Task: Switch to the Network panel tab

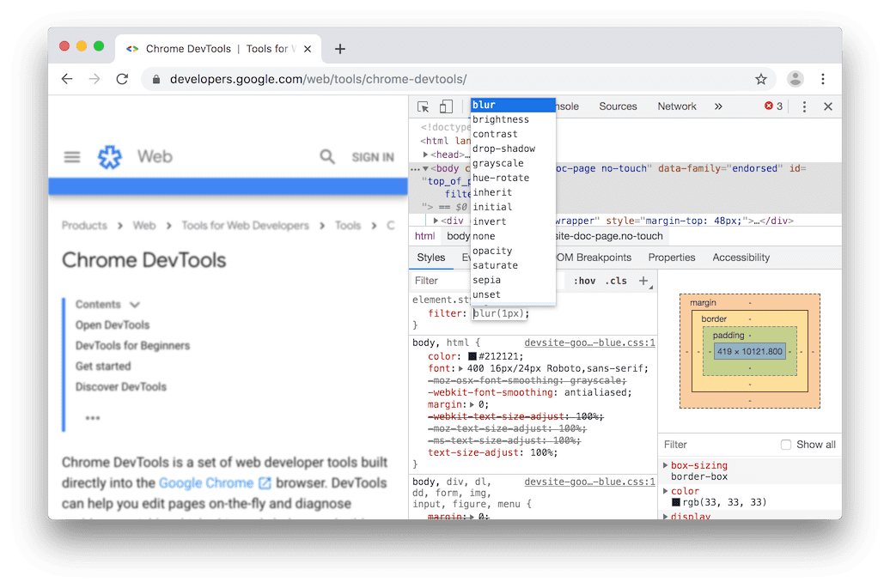Action: (x=676, y=106)
